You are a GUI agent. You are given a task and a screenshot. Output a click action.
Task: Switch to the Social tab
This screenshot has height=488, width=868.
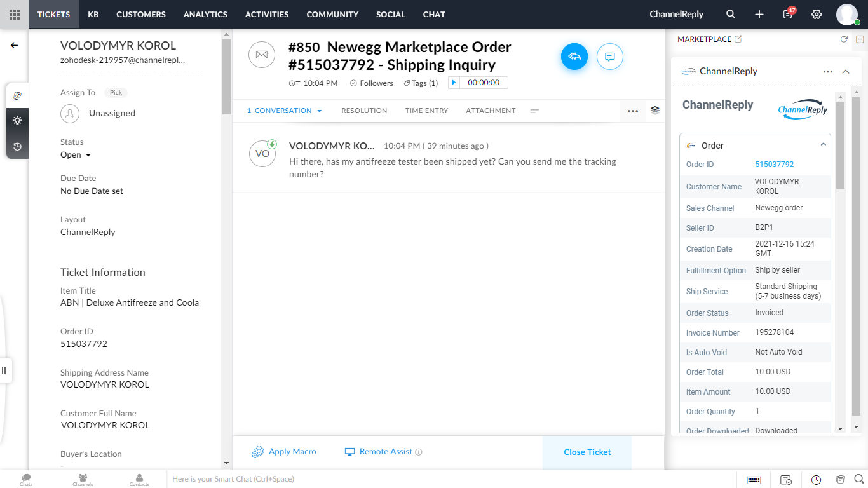click(391, 14)
